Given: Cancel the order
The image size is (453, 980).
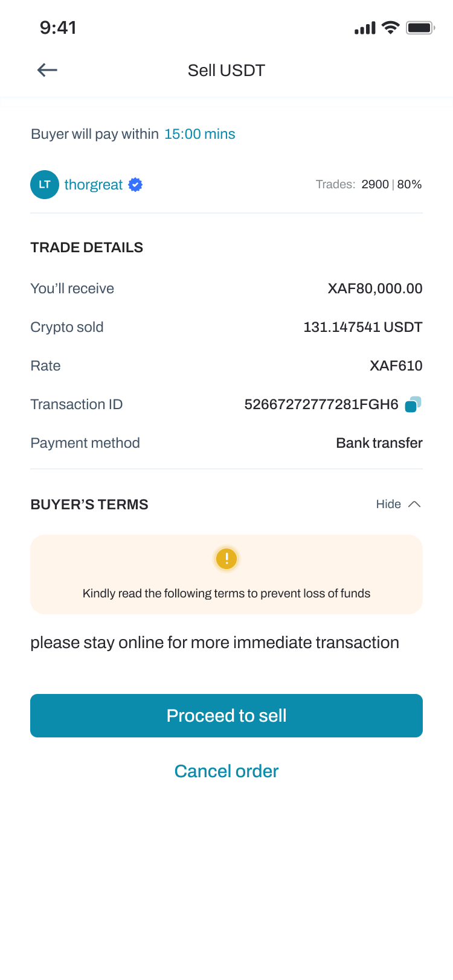Looking at the screenshot, I should click(x=226, y=771).
